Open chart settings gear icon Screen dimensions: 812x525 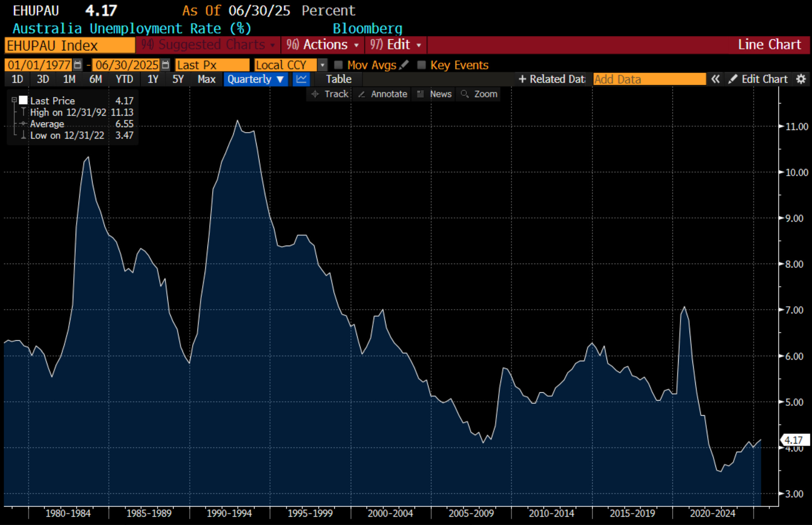point(801,79)
